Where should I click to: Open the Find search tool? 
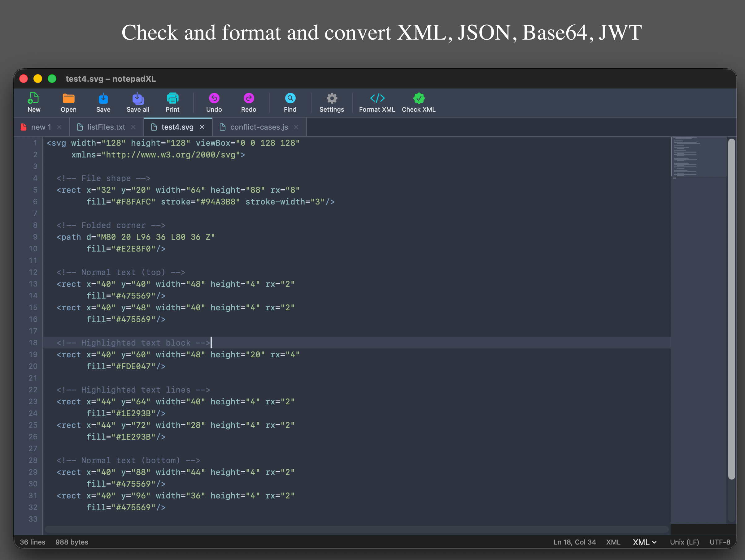(290, 102)
